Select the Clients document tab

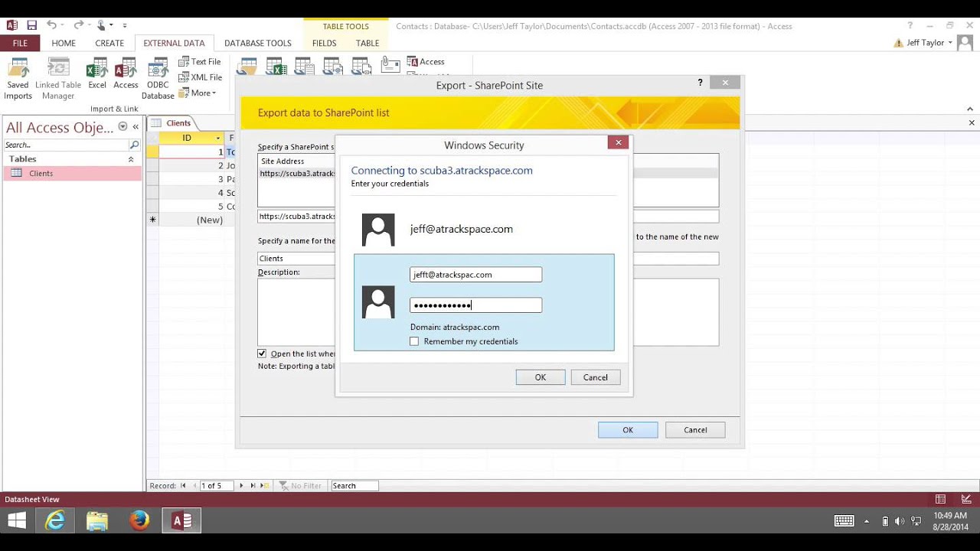pyautogui.click(x=172, y=123)
